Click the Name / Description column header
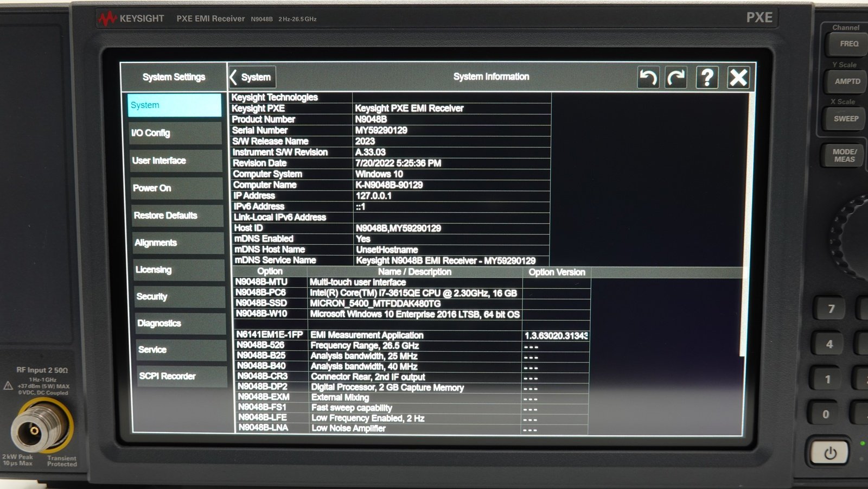 [x=414, y=272]
